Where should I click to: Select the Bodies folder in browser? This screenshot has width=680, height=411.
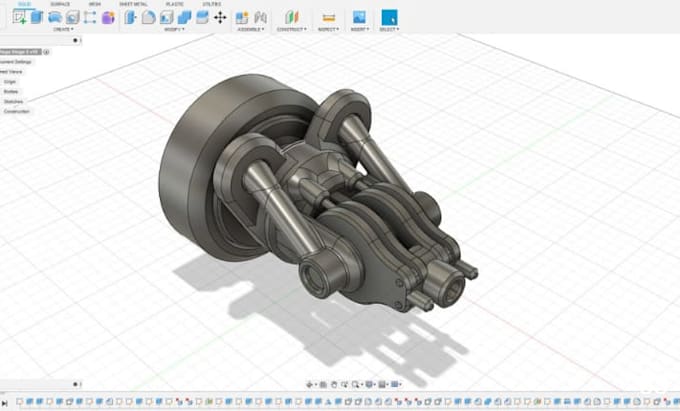coord(11,92)
